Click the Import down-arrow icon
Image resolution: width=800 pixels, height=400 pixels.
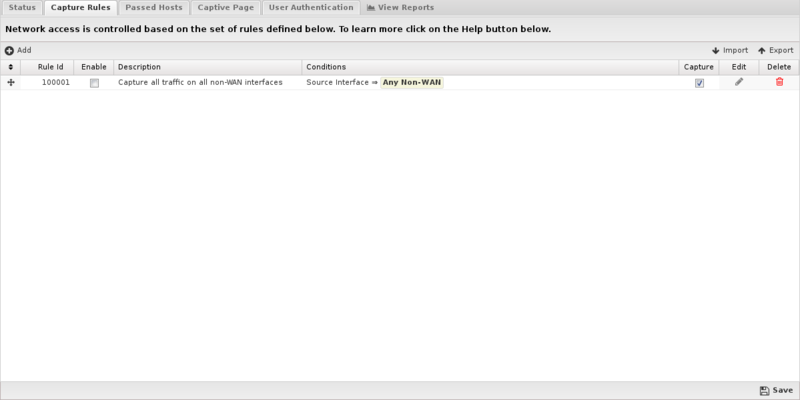coord(715,51)
